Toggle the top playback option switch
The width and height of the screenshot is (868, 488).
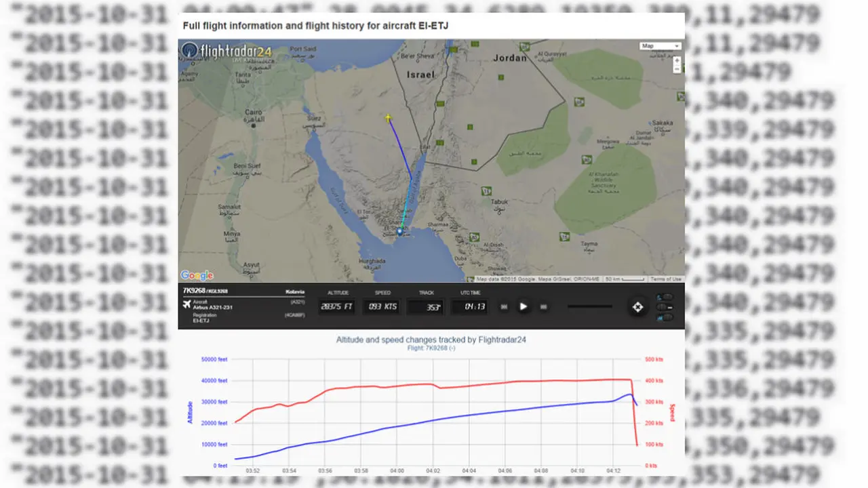point(666,297)
